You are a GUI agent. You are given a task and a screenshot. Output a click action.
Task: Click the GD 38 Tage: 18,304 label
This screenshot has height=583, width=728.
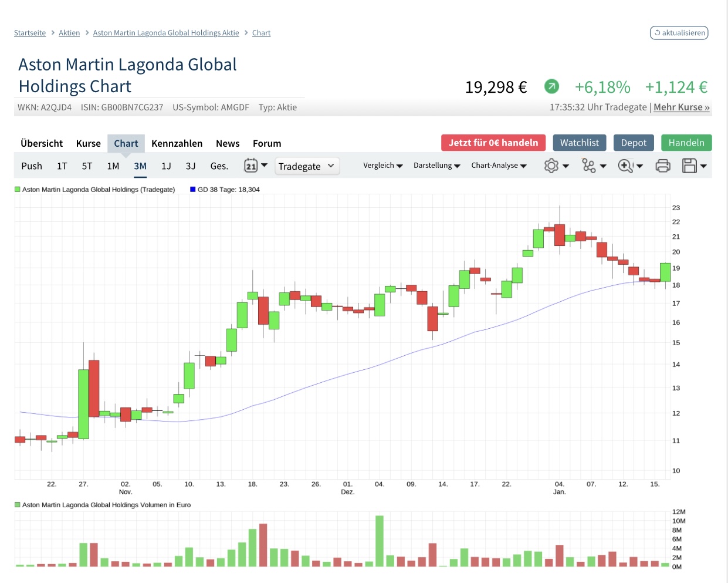pos(229,190)
